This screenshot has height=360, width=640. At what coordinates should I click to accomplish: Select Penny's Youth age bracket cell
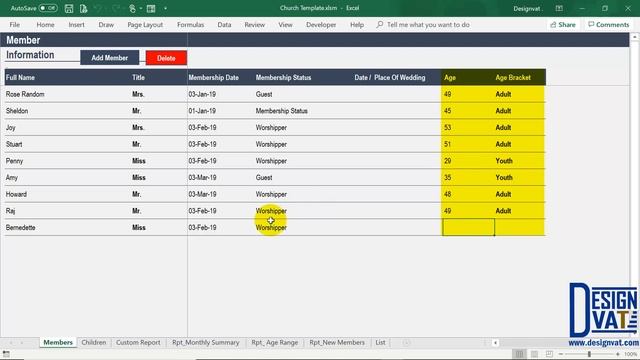pyautogui.click(x=519, y=161)
